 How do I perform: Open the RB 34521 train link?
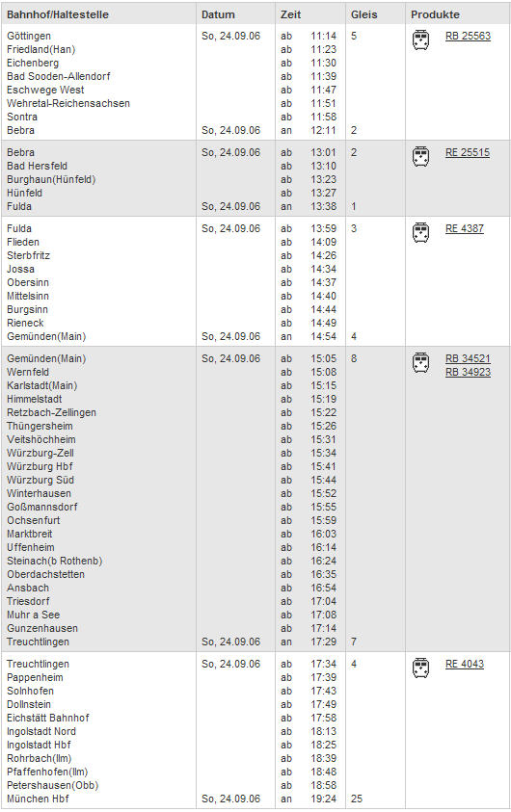pos(468,359)
